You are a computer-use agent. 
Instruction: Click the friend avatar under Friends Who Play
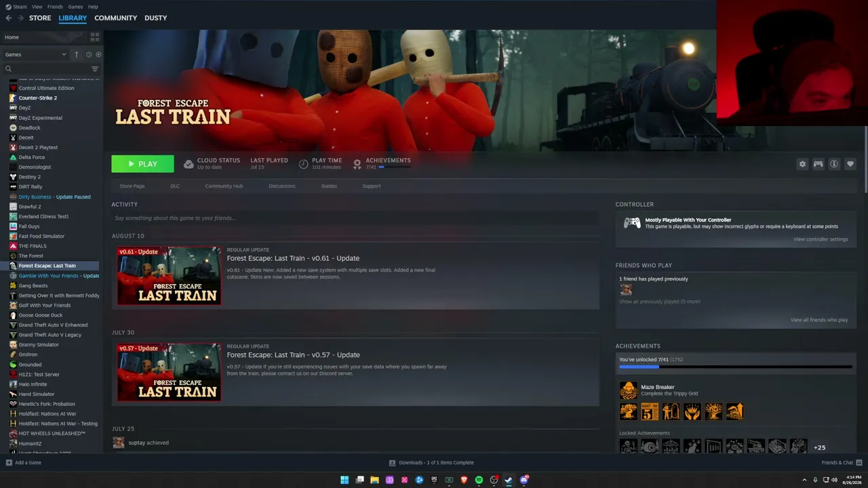(x=626, y=289)
